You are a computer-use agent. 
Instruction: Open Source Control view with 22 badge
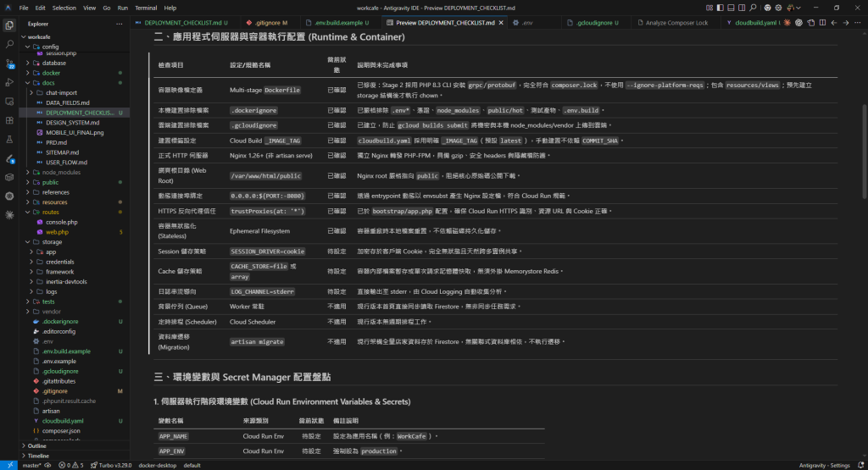click(9, 64)
